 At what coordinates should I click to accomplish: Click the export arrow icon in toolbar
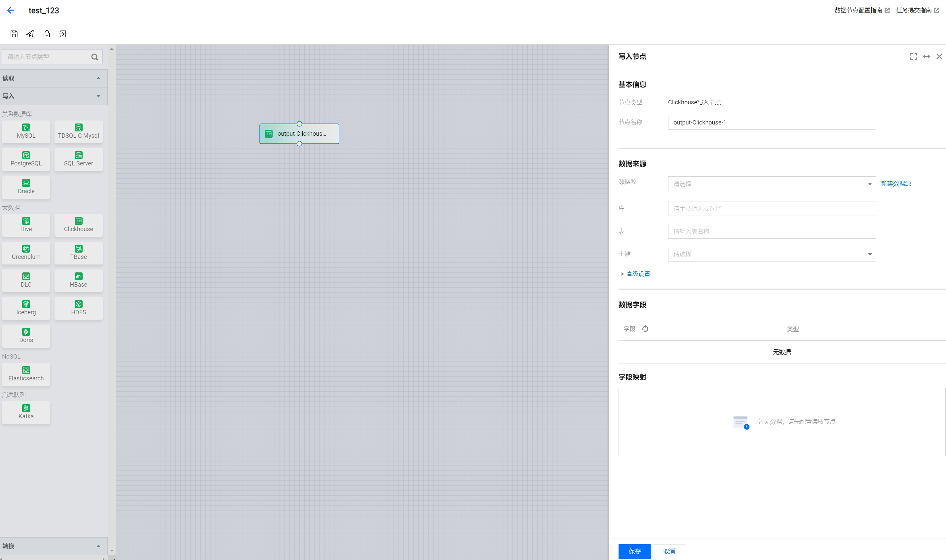pyautogui.click(x=63, y=34)
